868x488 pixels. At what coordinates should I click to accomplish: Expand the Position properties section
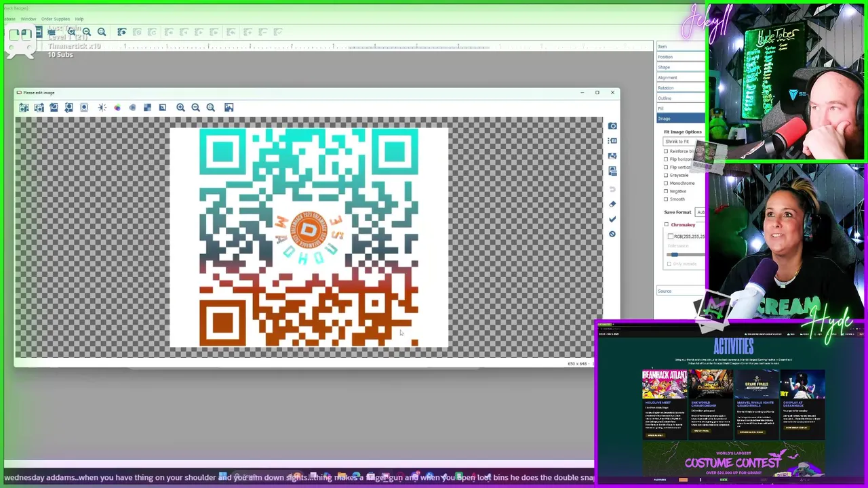680,57
